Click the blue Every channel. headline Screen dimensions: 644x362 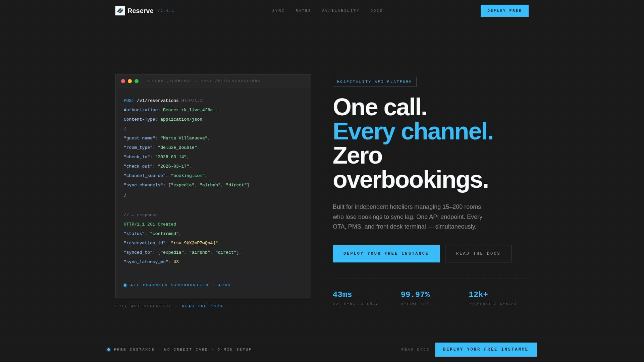[x=413, y=131]
